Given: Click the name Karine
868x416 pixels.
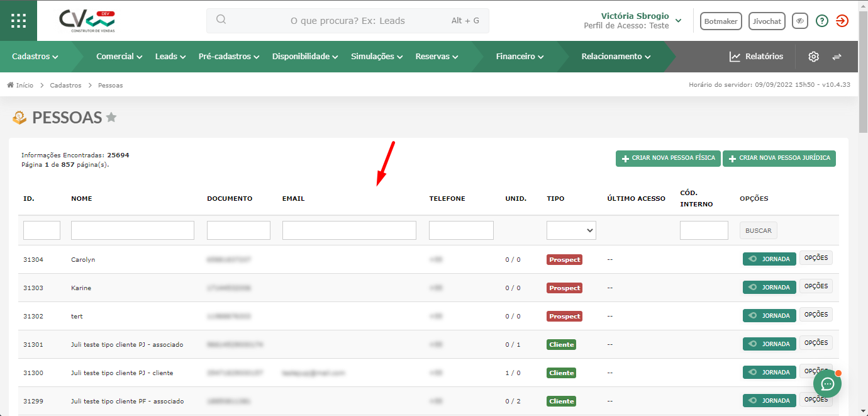Looking at the screenshot, I should pyautogui.click(x=81, y=288).
